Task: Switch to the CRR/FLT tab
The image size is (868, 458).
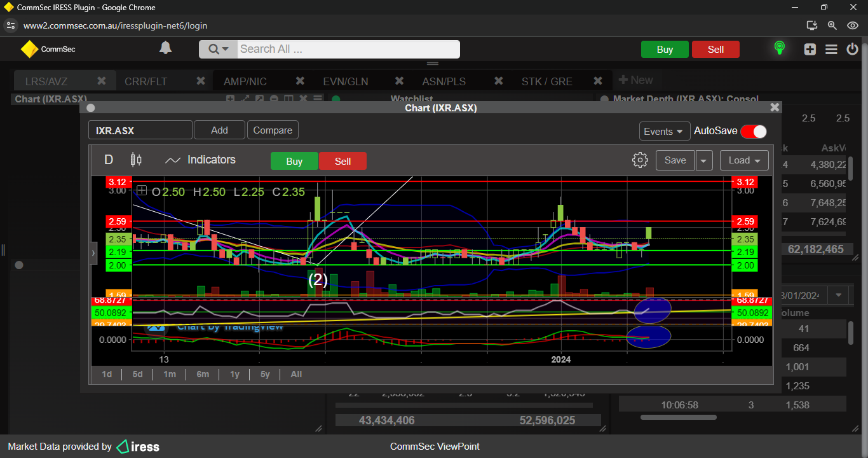Action: [x=146, y=81]
